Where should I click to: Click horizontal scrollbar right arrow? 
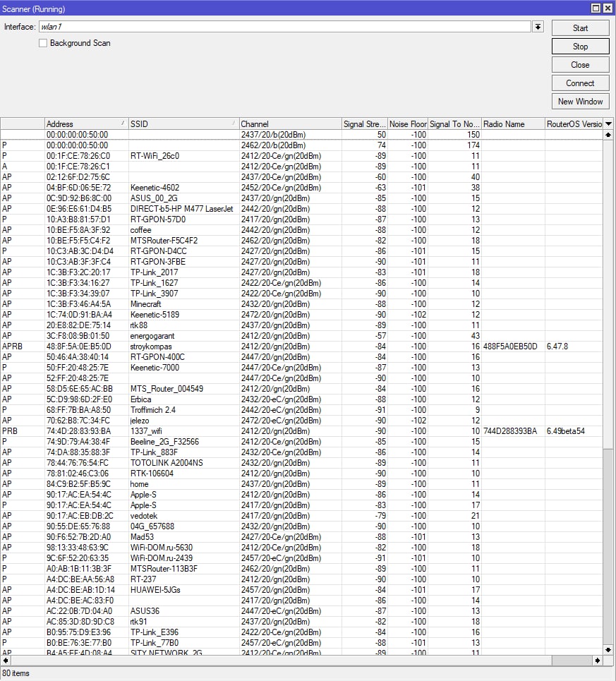(598, 661)
